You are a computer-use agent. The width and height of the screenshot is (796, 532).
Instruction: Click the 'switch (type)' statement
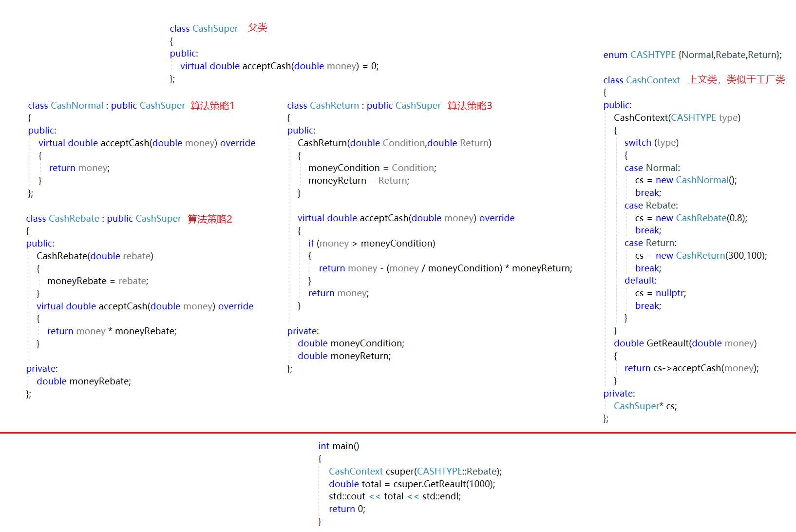[651, 142]
